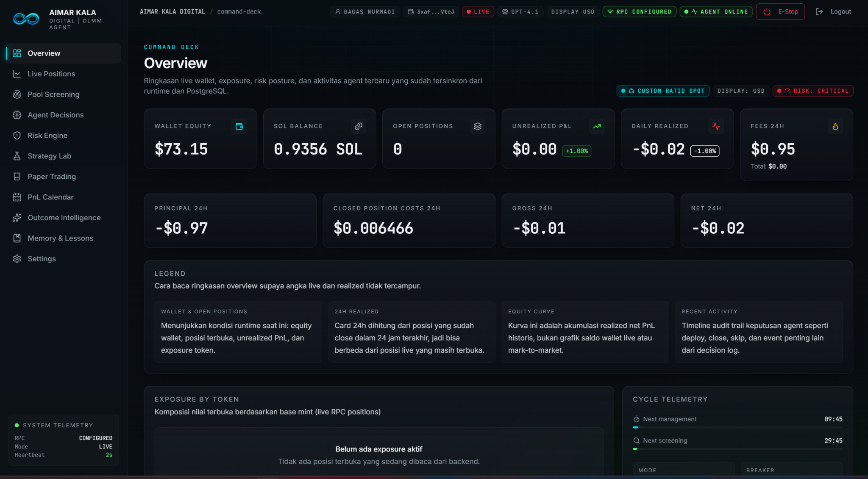The width and height of the screenshot is (868, 479).
Task: Click the Overview grid icon in sidebar
Action: pos(17,53)
